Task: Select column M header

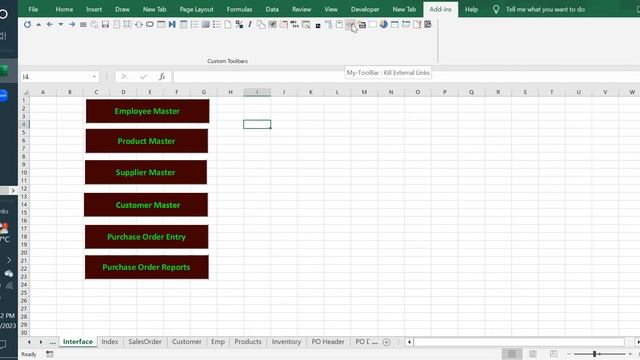Action: [364, 92]
